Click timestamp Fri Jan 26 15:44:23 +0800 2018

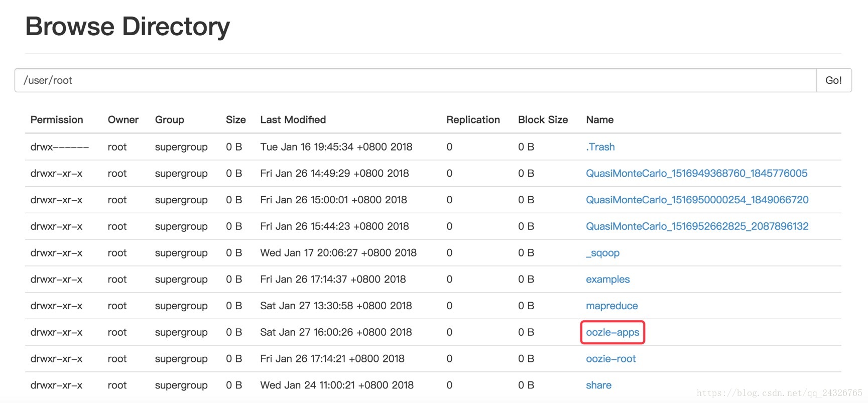[335, 226]
